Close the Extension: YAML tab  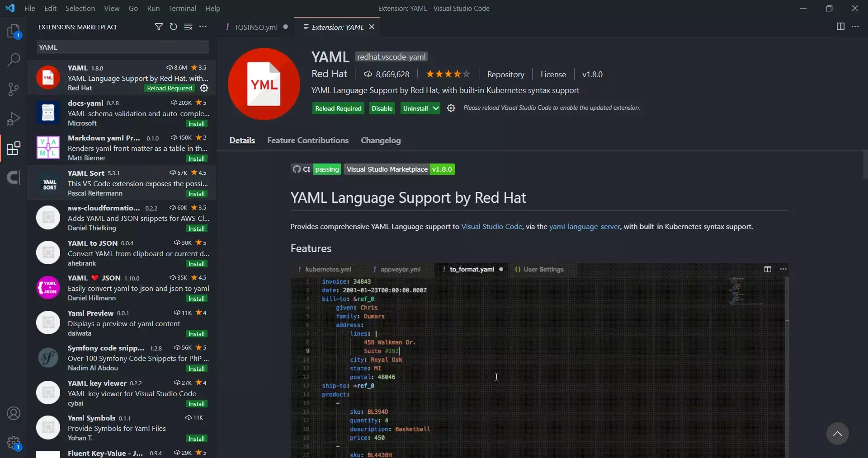[372, 27]
